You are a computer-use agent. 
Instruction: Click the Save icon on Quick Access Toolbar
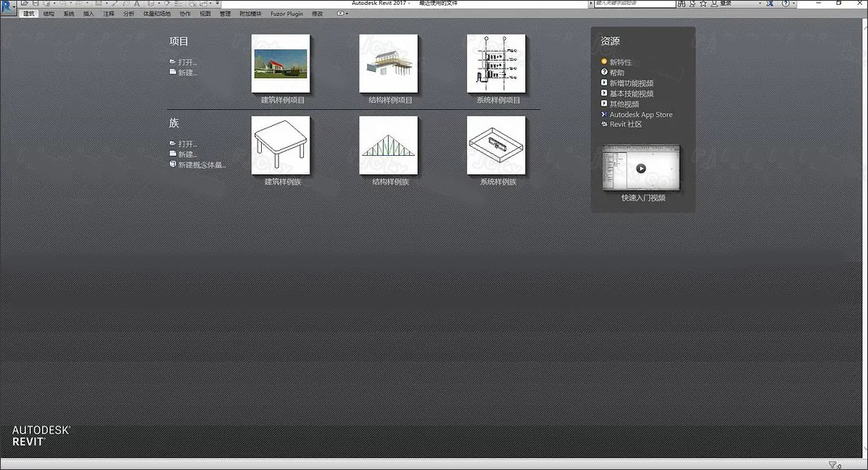coord(36,3)
